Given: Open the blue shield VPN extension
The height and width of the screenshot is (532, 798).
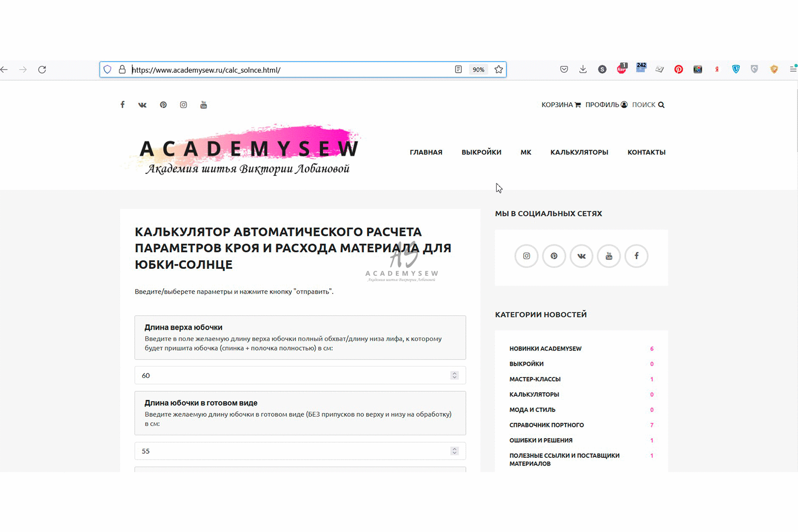Looking at the screenshot, I should 736,69.
